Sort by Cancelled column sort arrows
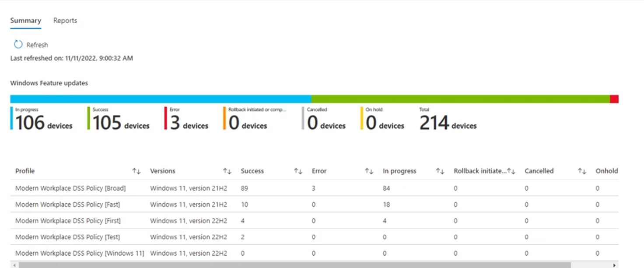This screenshot has width=644, height=268. point(581,171)
